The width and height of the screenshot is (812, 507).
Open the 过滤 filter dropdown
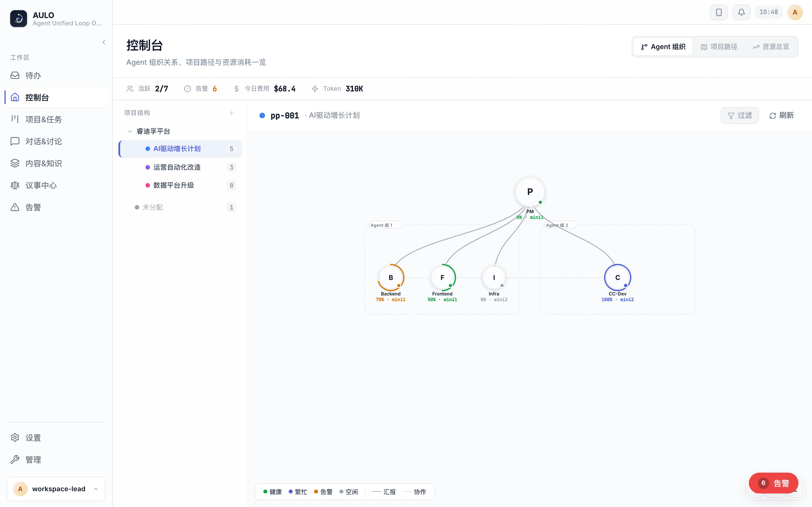tap(740, 116)
